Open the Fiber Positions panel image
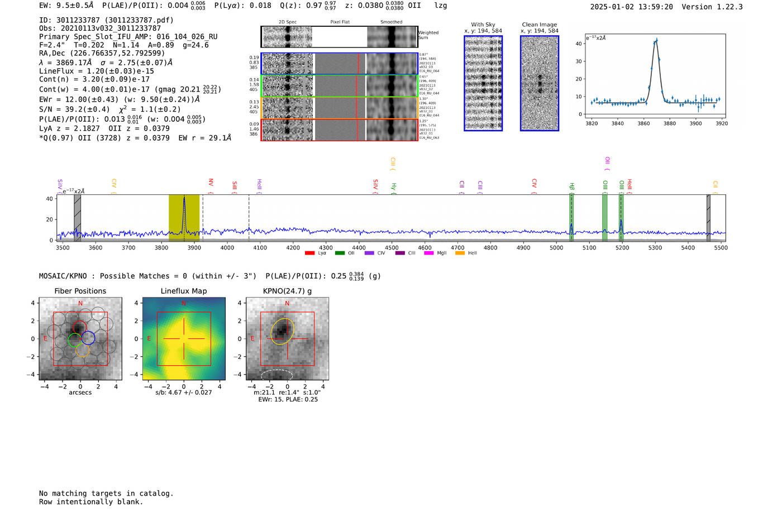This screenshot has width=782, height=532. click(80, 339)
